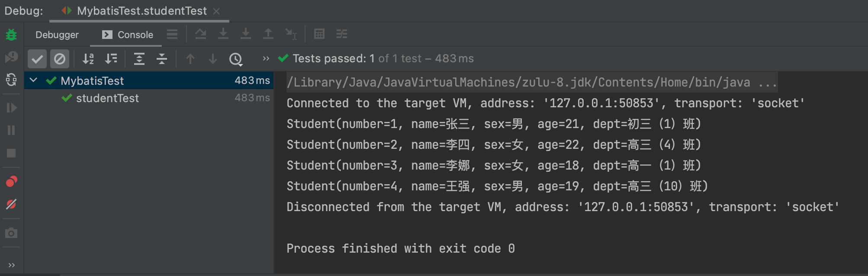The image size is (868, 276).
Task: Toggle Show Ignored tests button
Action: click(x=60, y=59)
